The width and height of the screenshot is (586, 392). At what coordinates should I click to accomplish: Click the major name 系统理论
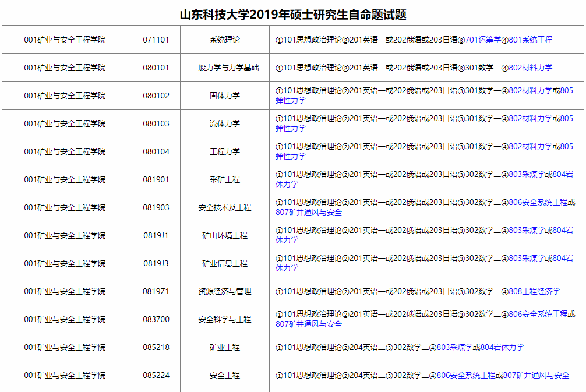[225, 40]
